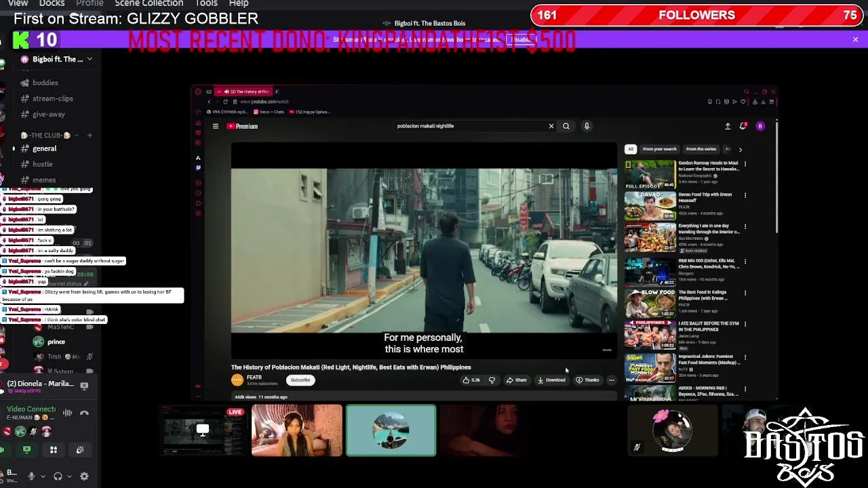Screen dimensions: 868x488
Task: Click the YouTube Premium logo
Action: pyautogui.click(x=242, y=126)
